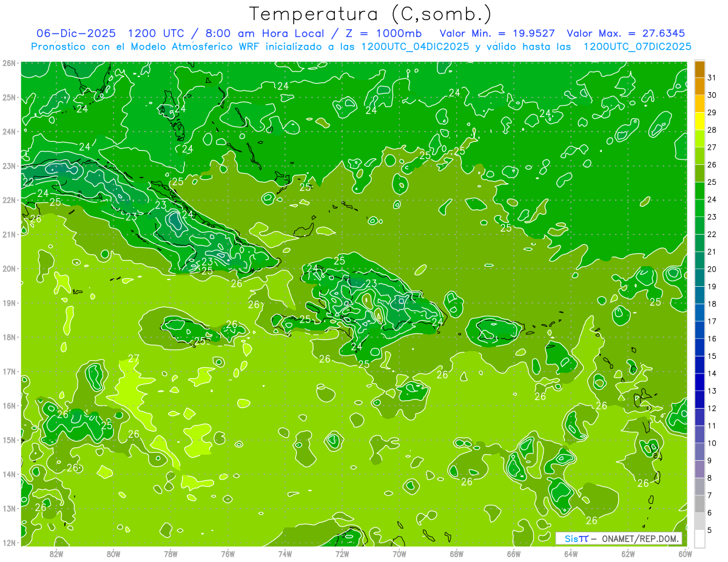Click the 70W longitude axis label
Viewport: 728px width, 562px height.
[399, 554]
